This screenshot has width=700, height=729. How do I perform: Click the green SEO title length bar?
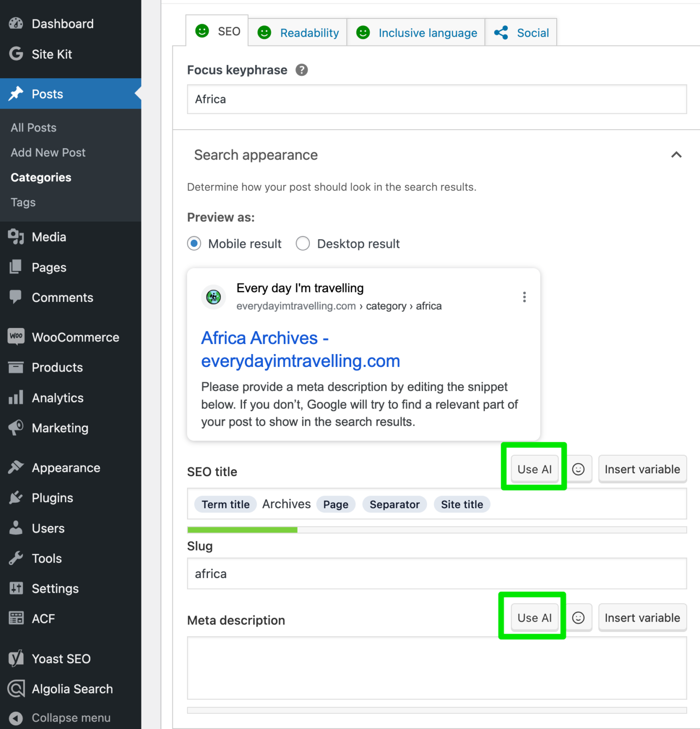tap(242, 529)
